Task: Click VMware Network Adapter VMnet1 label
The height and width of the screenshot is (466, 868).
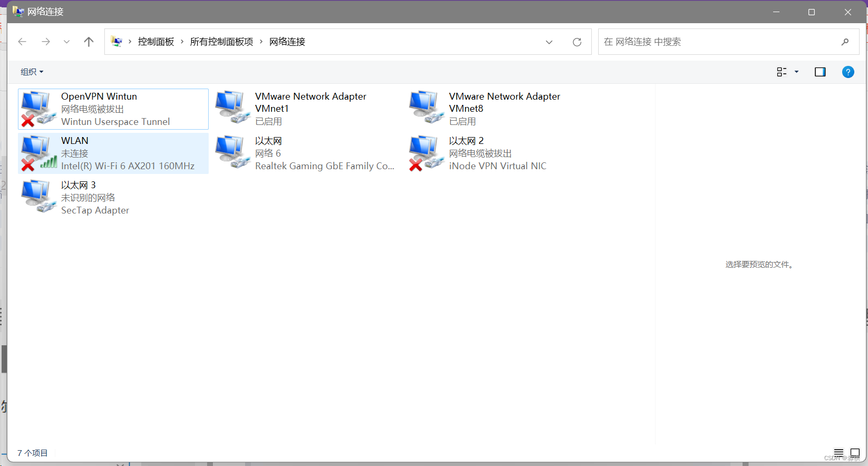Action: click(x=310, y=102)
